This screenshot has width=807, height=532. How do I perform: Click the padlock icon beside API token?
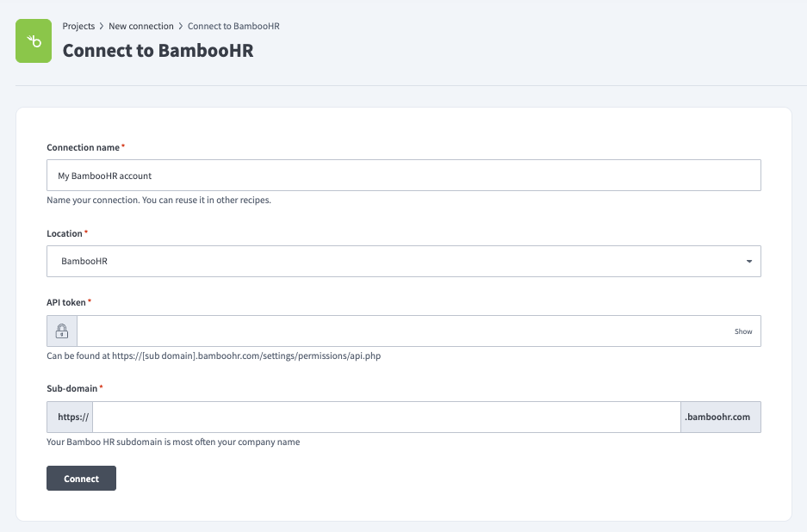coord(60,330)
